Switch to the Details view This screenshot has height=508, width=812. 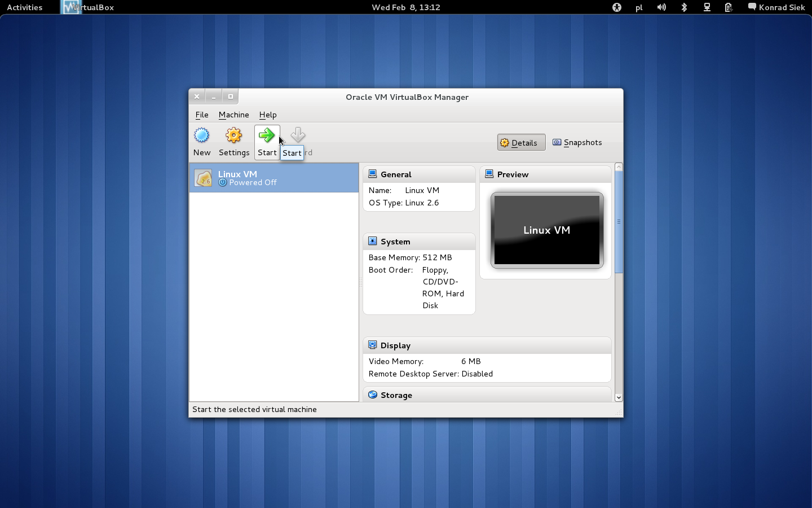pos(521,142)
